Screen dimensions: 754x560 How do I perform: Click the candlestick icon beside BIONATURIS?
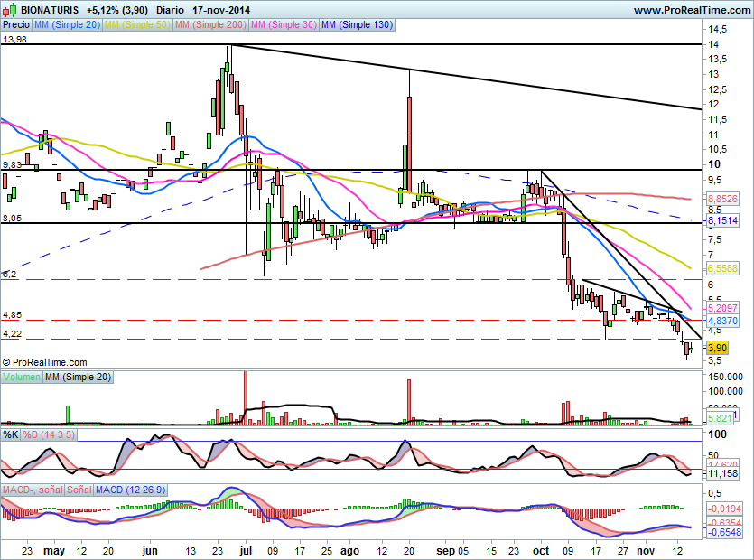tap(10, 9)
